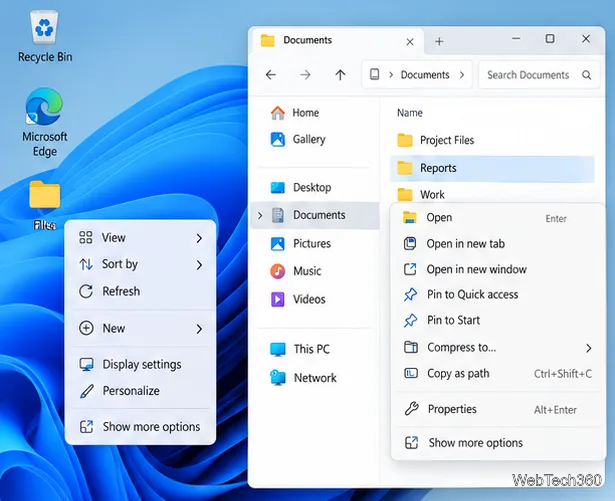
Task: Click the Name column header
Action: [x=409, y=113]
